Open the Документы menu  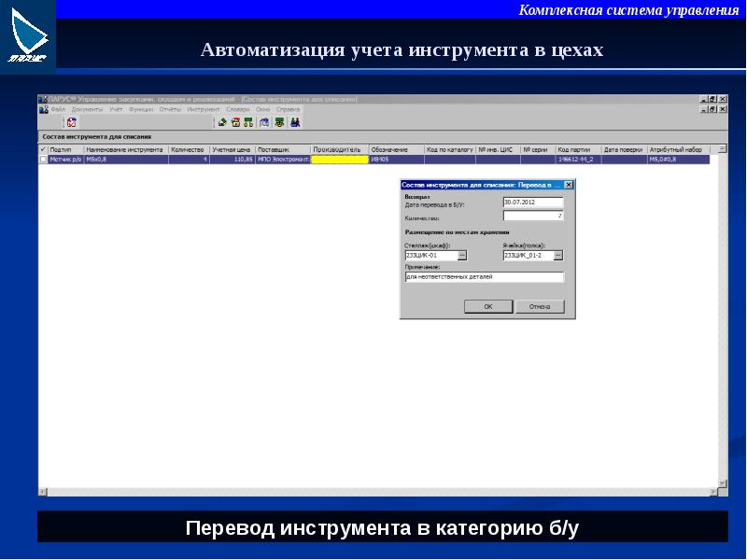click(x=87, y=109)
